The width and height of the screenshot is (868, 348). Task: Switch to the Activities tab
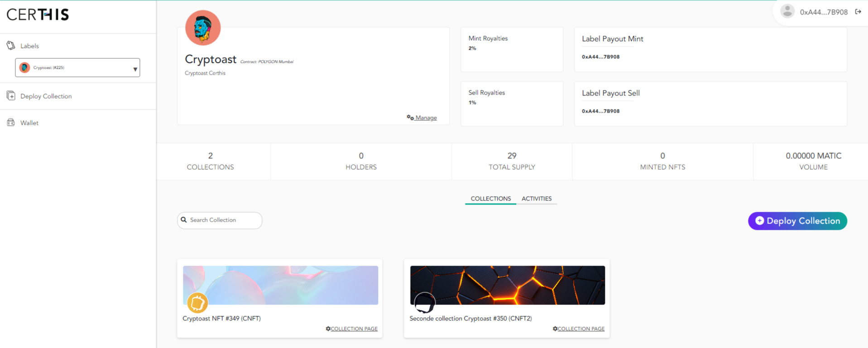(536, 199)
